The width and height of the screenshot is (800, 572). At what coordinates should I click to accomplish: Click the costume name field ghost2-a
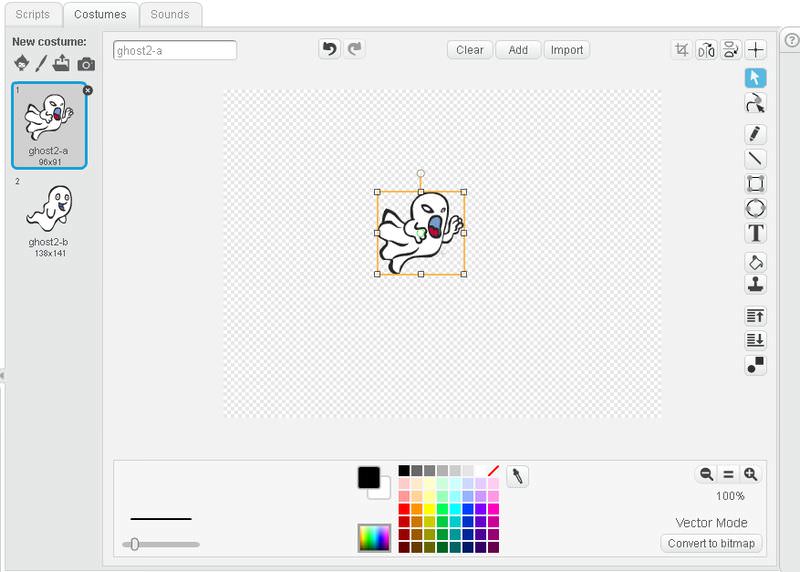(x=175, y=51)
